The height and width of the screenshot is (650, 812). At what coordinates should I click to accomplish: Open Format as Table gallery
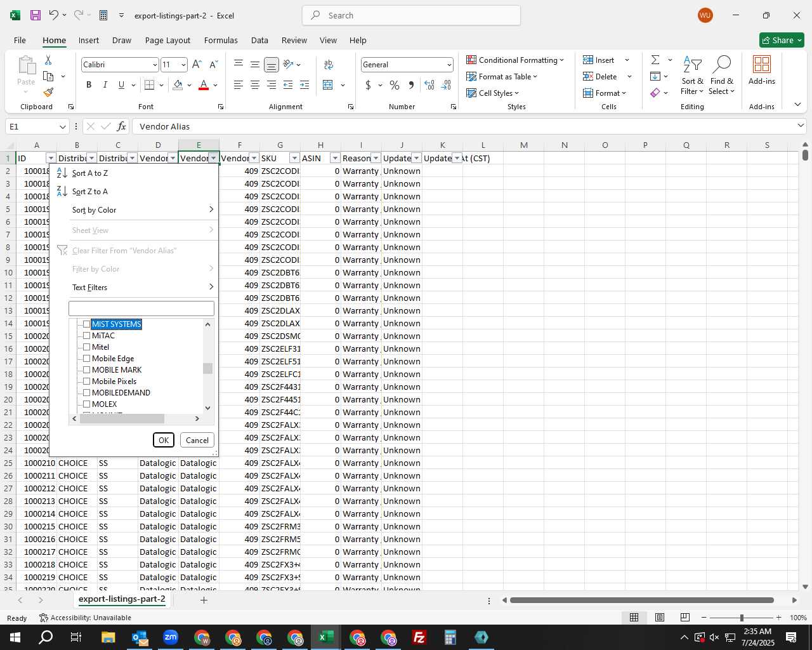pos(502,76)
